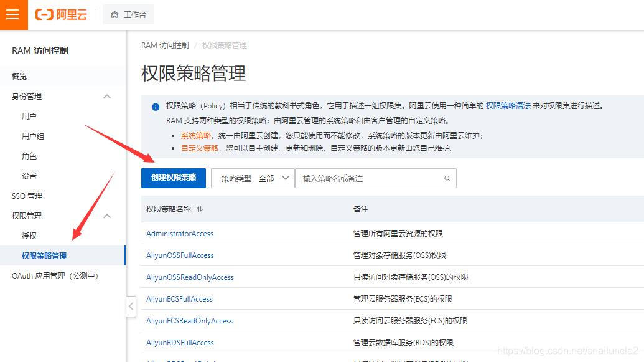This screenshot has height=362, width=644.
Task: Open the AliyunRDSFullAccess policy
Action: click(x=180, y=343)
